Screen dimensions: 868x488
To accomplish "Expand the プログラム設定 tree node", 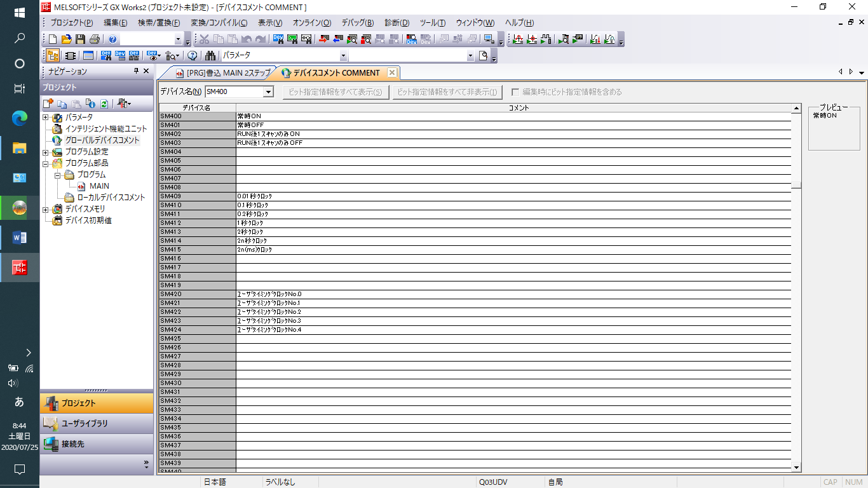I will (x=45, y=152).
